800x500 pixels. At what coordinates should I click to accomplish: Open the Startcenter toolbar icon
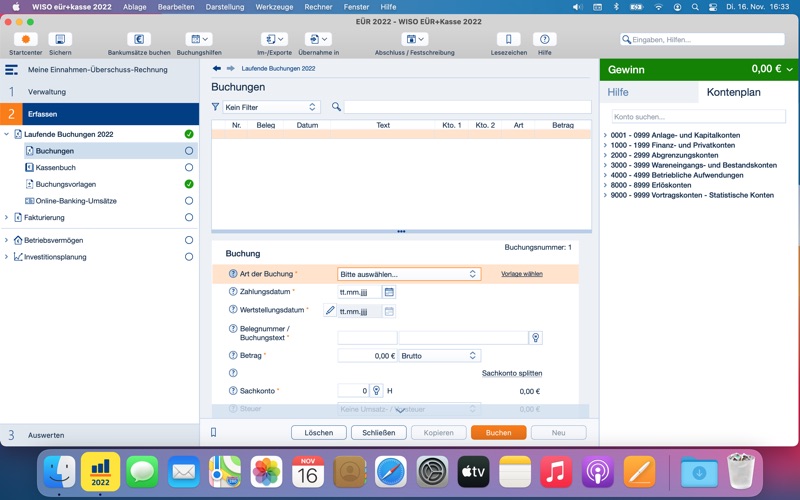tap(26, 39)
